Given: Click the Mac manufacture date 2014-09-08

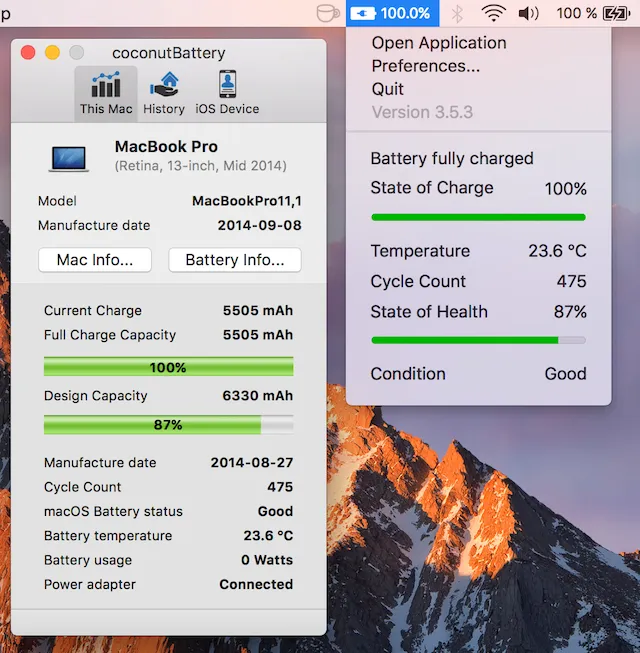Looking at the screenshot, I should [259, 225].
